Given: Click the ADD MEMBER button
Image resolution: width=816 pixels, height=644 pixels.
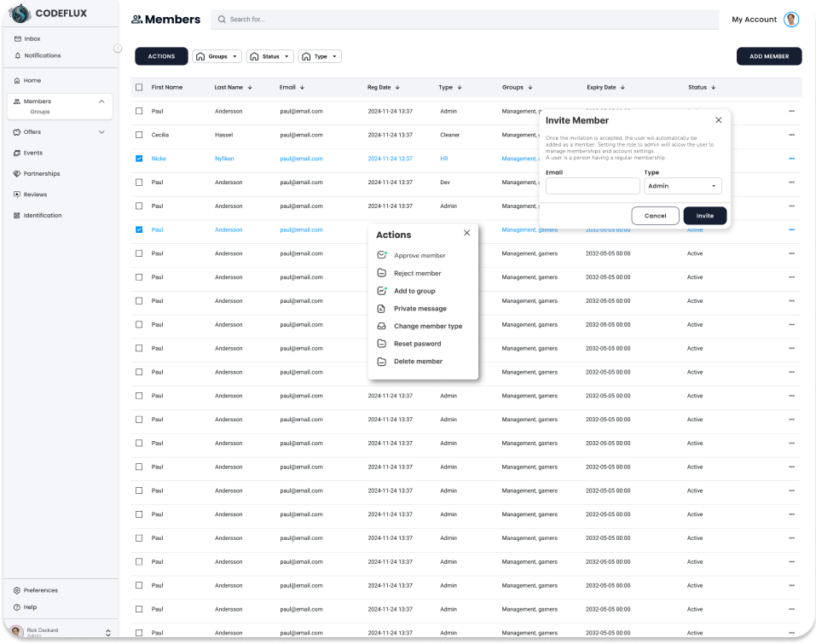Looking at the screenshot, I should pos(768,56).
